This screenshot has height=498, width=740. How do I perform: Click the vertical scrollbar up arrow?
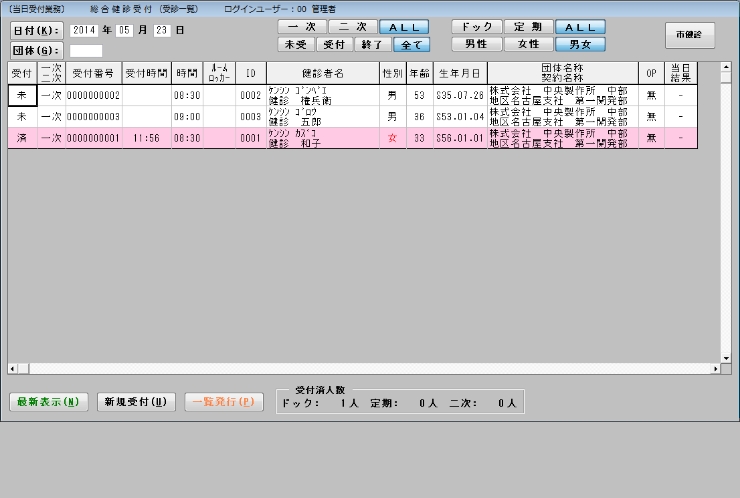click(x=726, y=67)
